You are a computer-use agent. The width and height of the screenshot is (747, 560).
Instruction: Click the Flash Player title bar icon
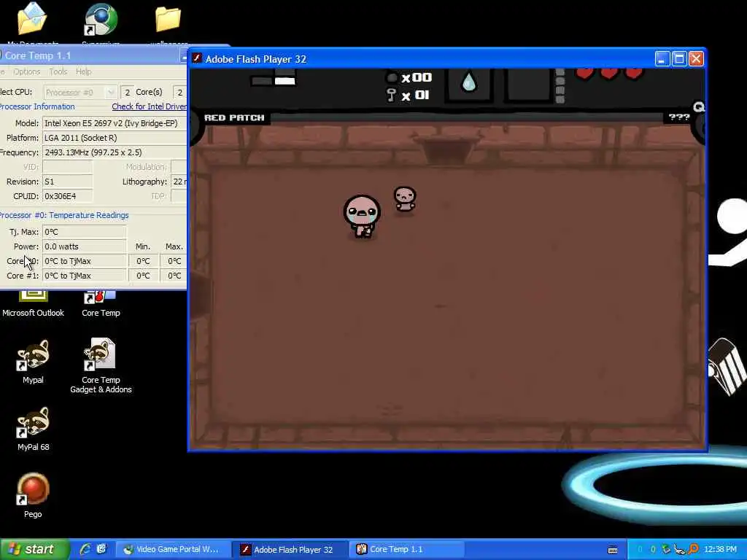[197, 58]
